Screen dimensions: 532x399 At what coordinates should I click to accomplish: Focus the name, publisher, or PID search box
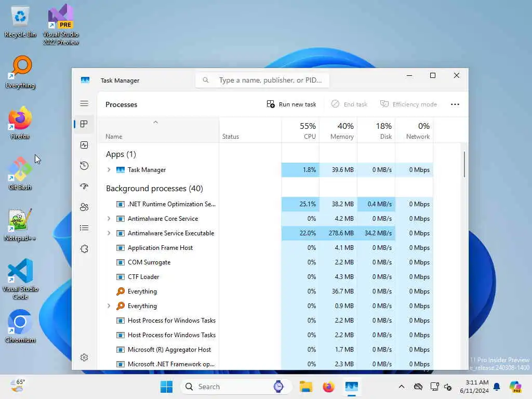(x=262, y=80)
